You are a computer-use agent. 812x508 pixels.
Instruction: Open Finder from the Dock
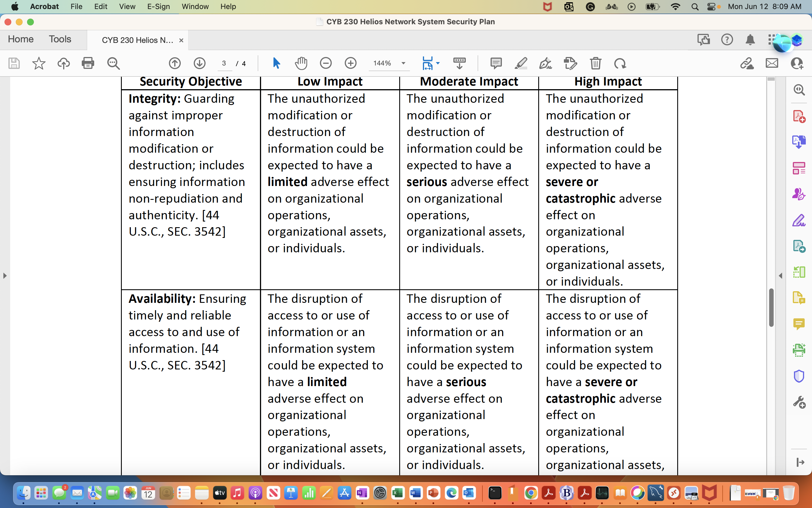[23, 493]
